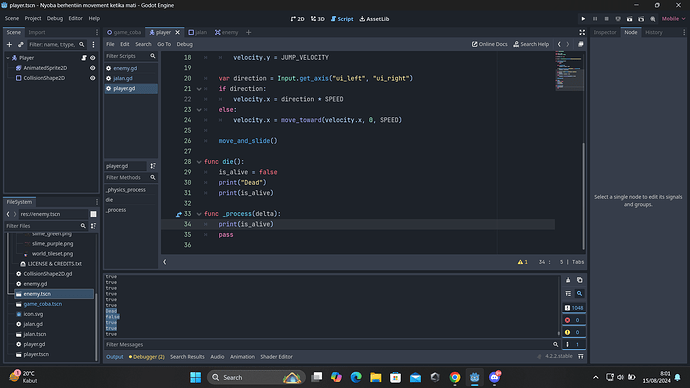Toggle visibility of Player node
This screenshot has height=388, width=690.
point(92,58)
